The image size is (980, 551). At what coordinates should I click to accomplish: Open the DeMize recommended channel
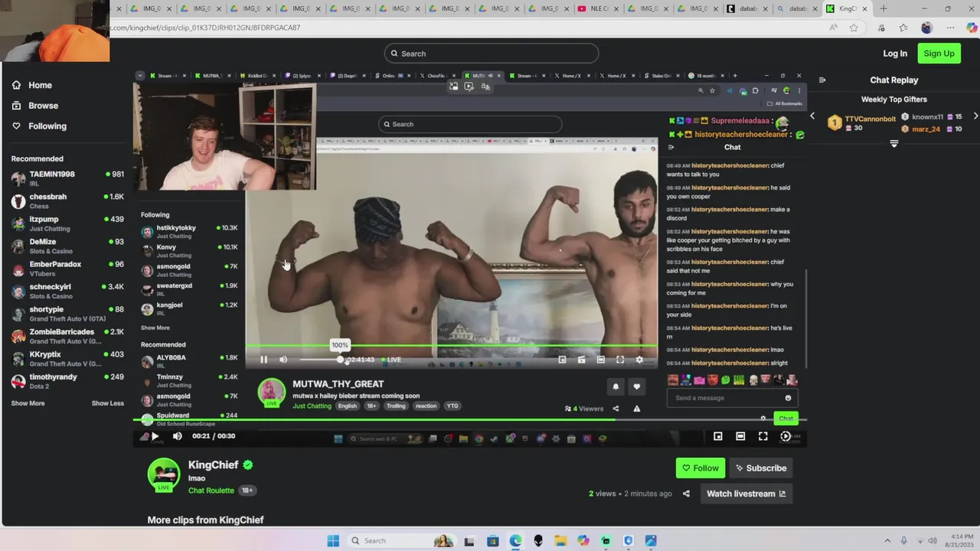[x=67, y=246]
